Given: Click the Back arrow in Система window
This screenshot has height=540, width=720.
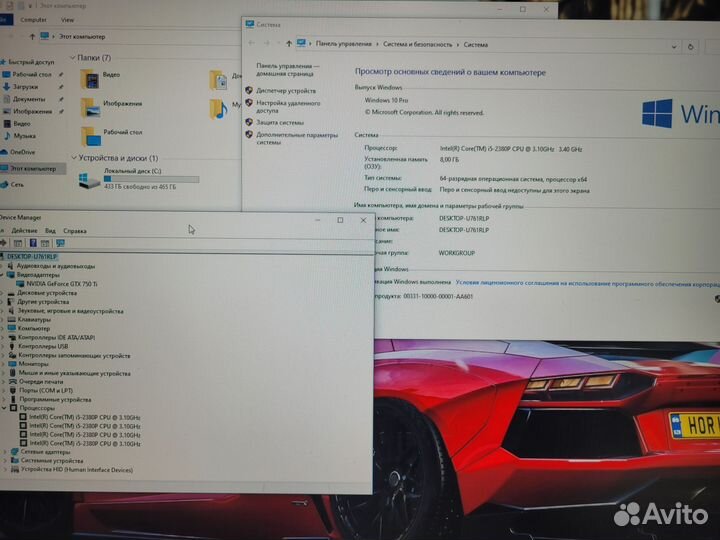Looking at the screenshot, I should [x=252, y=43].
